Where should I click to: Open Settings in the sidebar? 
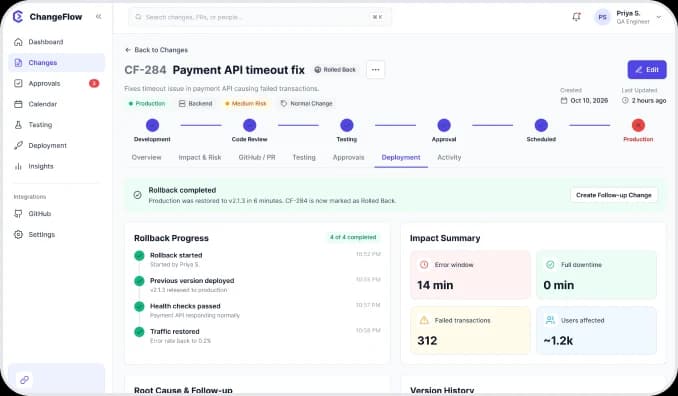point(56,234)
